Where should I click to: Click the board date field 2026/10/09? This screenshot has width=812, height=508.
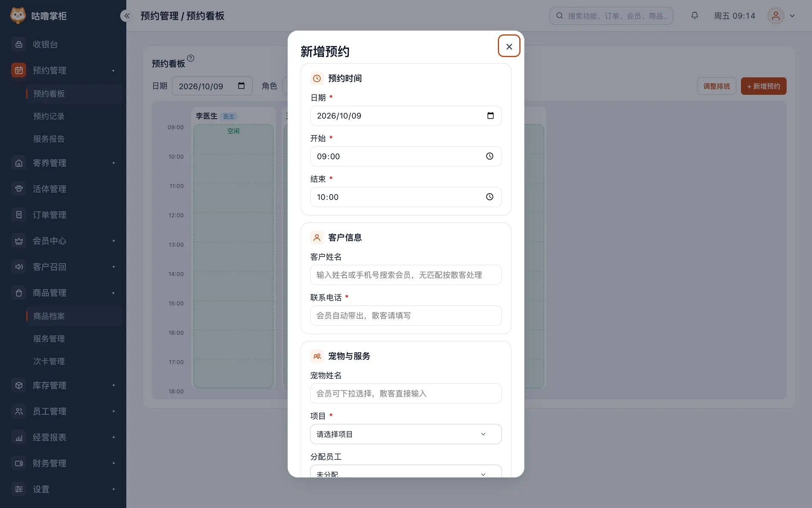[x=212, y=86]
